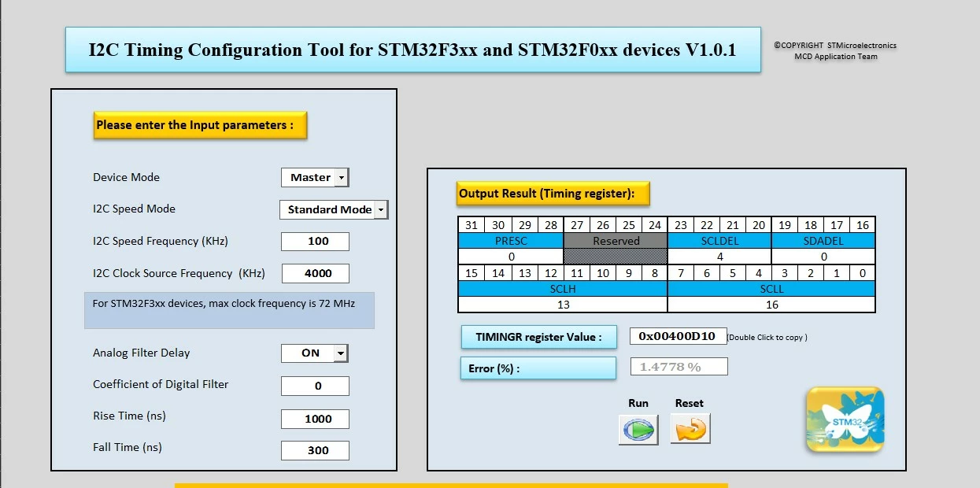The image size is (980, 488).
Task: Click the Coefficient of Digital Filter field
Action: tap(315, 386)
